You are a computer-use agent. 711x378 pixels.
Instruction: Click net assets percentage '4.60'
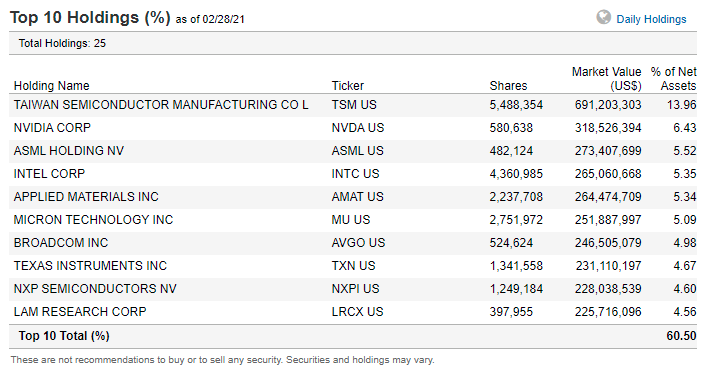(685, 289)
